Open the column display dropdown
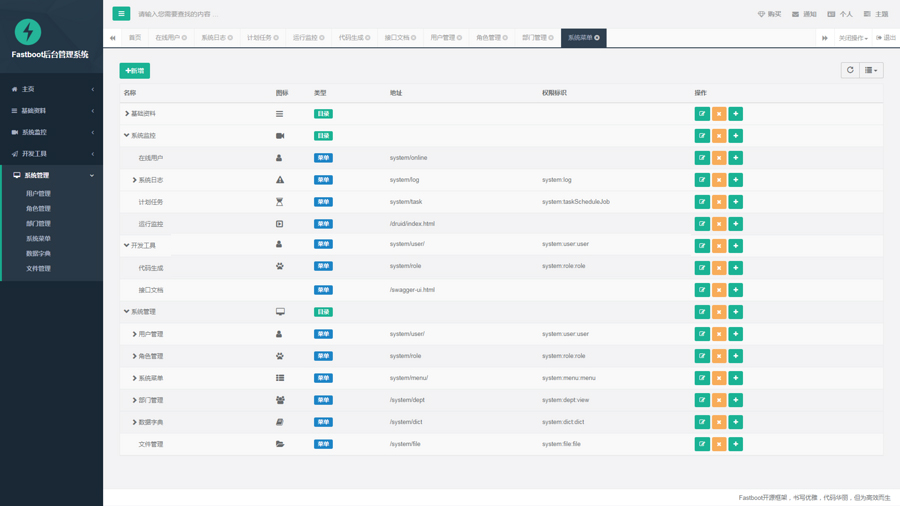The height and width of the screenshot is (506, 900). click(871, 70)
